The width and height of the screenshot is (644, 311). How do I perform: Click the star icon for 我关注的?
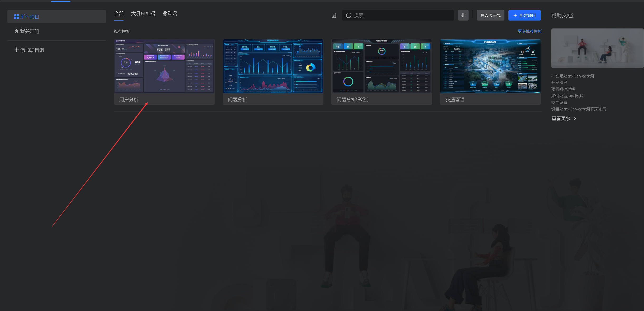16,31
